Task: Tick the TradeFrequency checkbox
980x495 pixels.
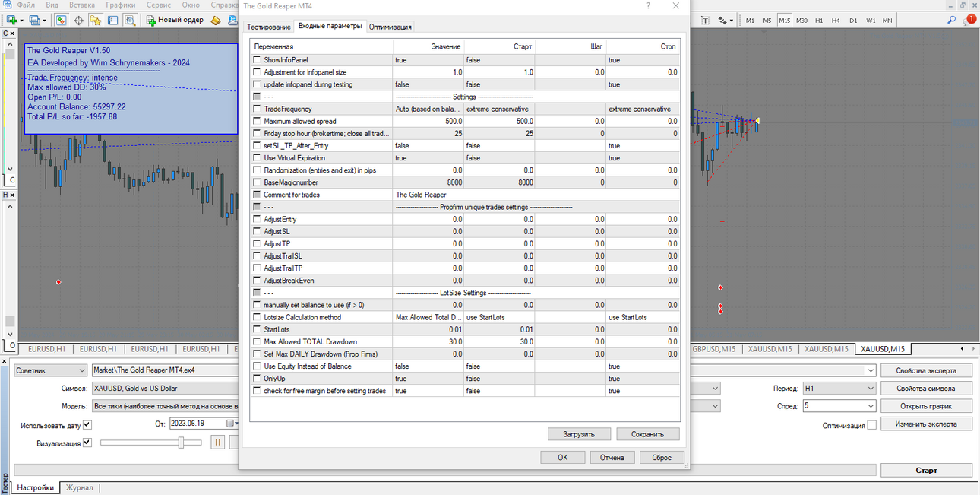Action: click(256, 109)
